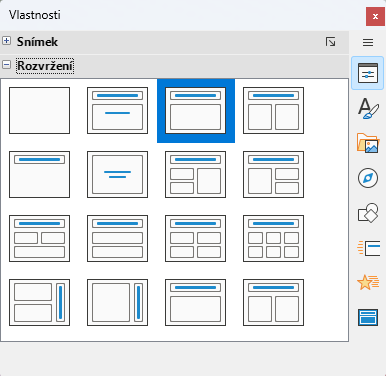Collapse the Rozvržení section

point(6,64)
